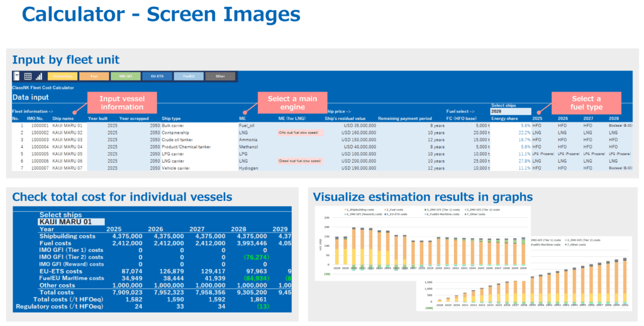Image resolution: width=644 pixels, height=326 pixels.
Task: Click the gray Other tab button
Action: 219,76
